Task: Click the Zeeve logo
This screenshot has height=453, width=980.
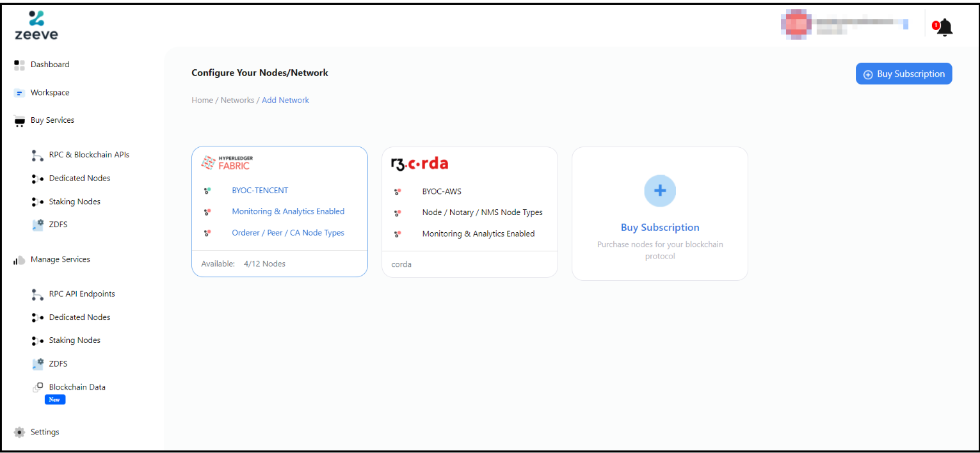Action: [x=36, y=26]
